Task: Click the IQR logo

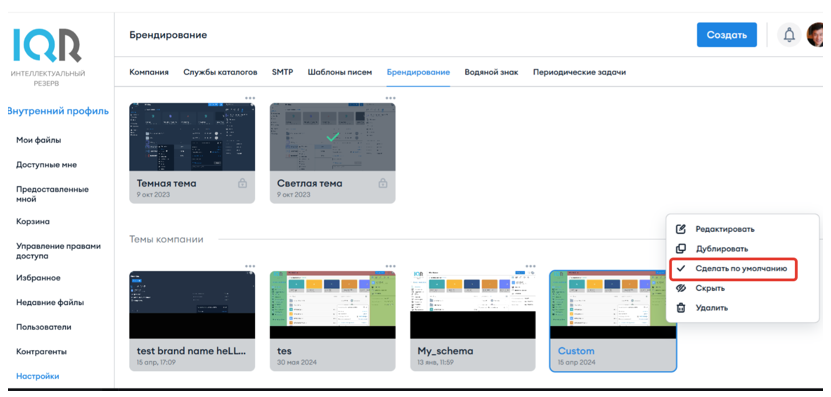Action: (x=47, y=45)
